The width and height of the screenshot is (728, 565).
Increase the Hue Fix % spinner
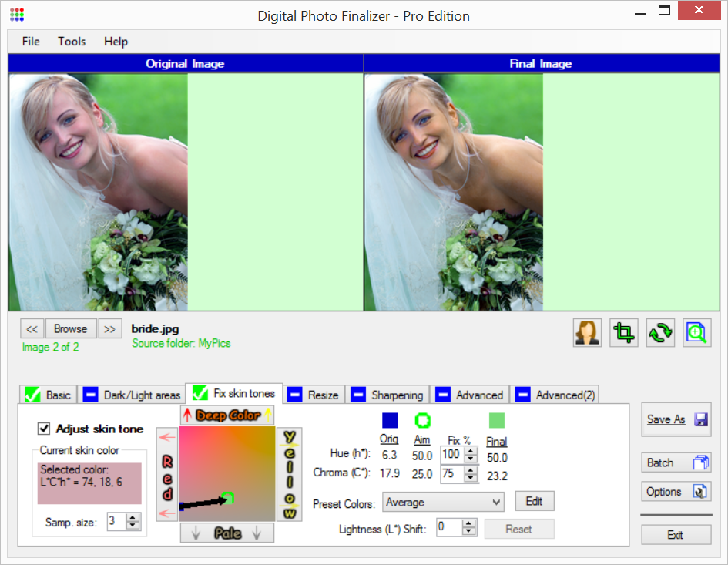(x=470, y=450)
